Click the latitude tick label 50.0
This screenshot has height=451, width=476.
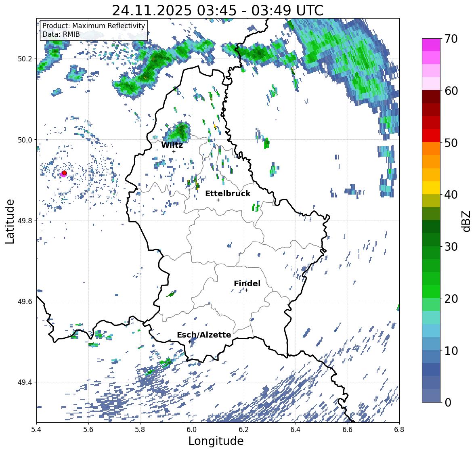coord(25,140)
